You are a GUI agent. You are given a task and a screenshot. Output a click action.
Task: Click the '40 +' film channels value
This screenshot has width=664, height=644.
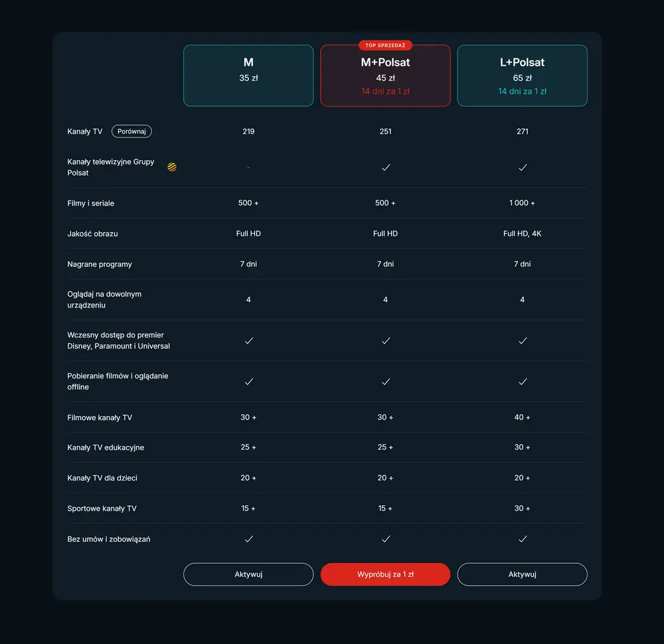click(x=522, y=418)
